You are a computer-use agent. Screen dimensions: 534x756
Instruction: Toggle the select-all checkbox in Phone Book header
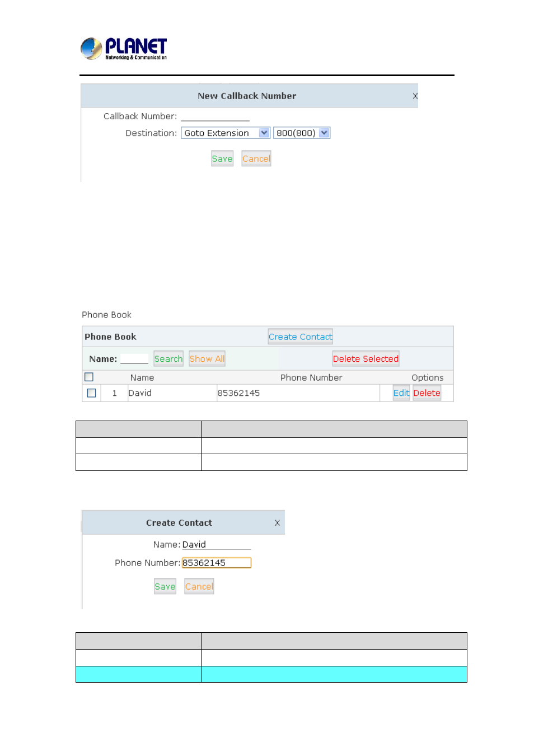click(x=89, y=377)
